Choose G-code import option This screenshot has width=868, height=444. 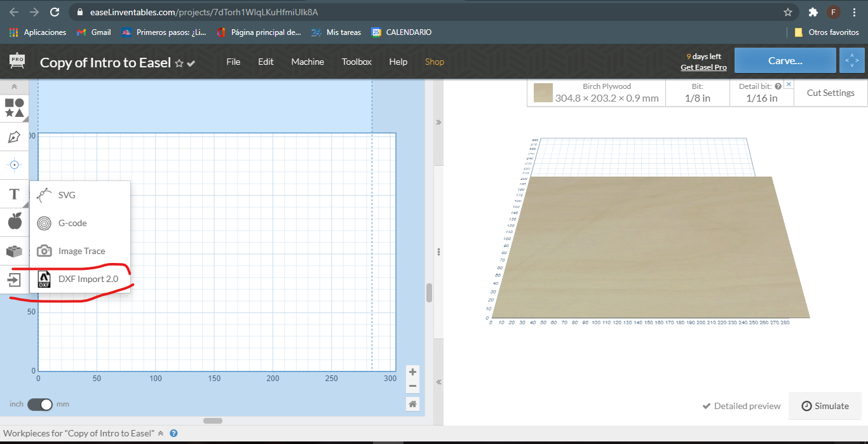click(80, 223)
